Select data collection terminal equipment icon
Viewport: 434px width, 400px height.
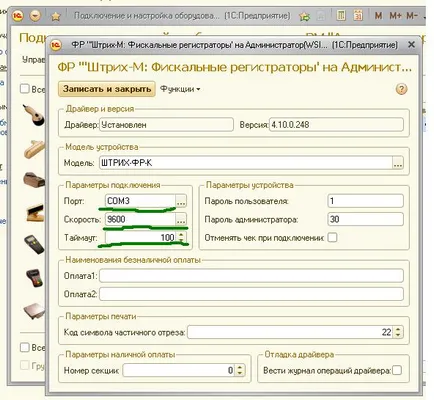click(x=34, y=245)
